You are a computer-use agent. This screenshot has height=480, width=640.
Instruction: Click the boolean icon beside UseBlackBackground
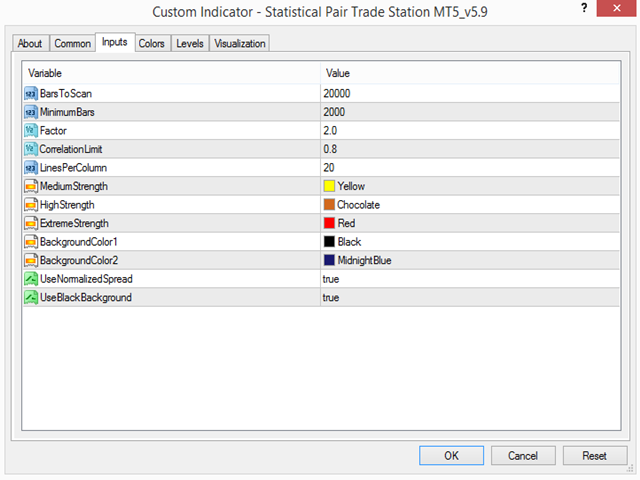[31, 298]
